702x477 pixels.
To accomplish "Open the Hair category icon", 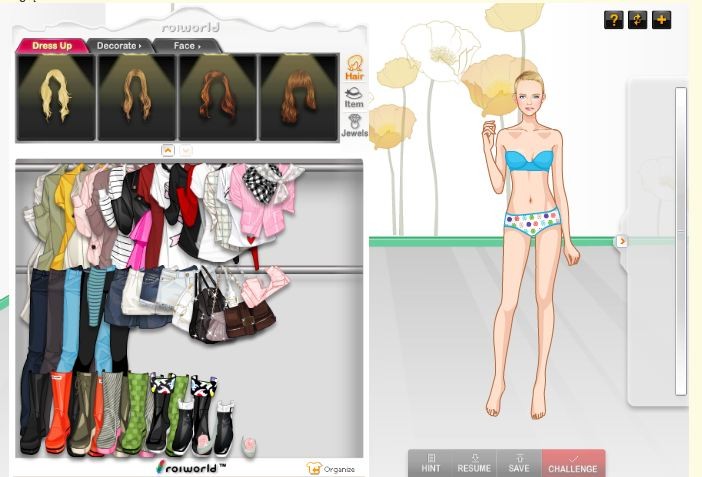I will [354, 69].
